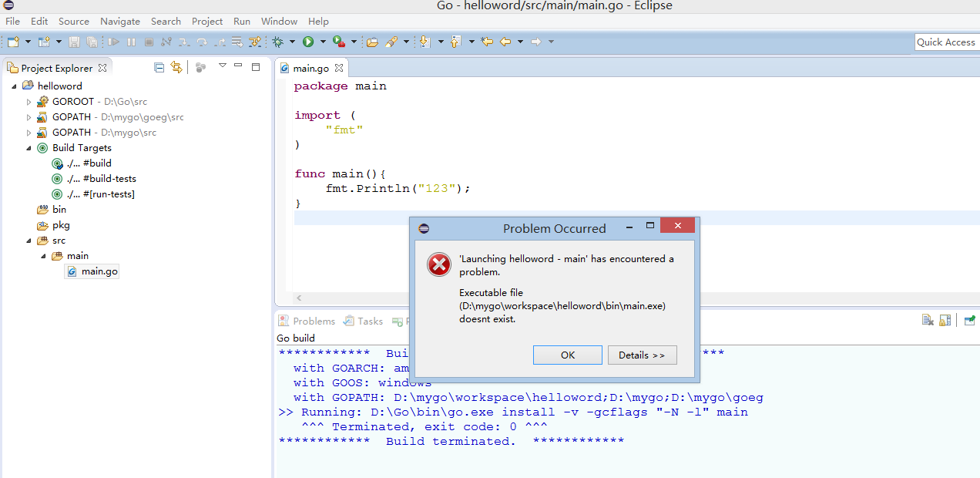Click the Pin Console icon

point(969,320)
